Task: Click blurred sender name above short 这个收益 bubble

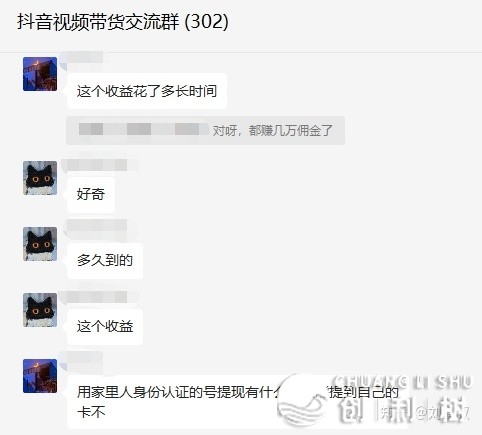Action: 100,297
